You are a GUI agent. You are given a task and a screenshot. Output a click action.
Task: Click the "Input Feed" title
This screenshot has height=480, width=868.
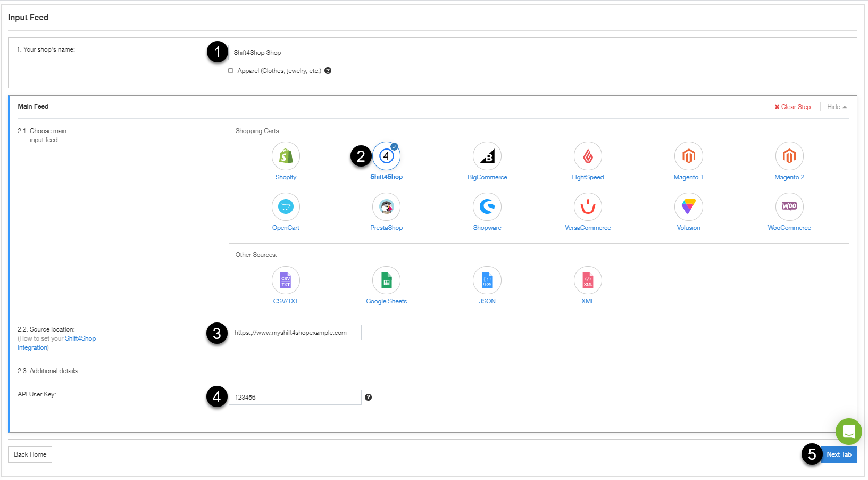coord(28,18)
